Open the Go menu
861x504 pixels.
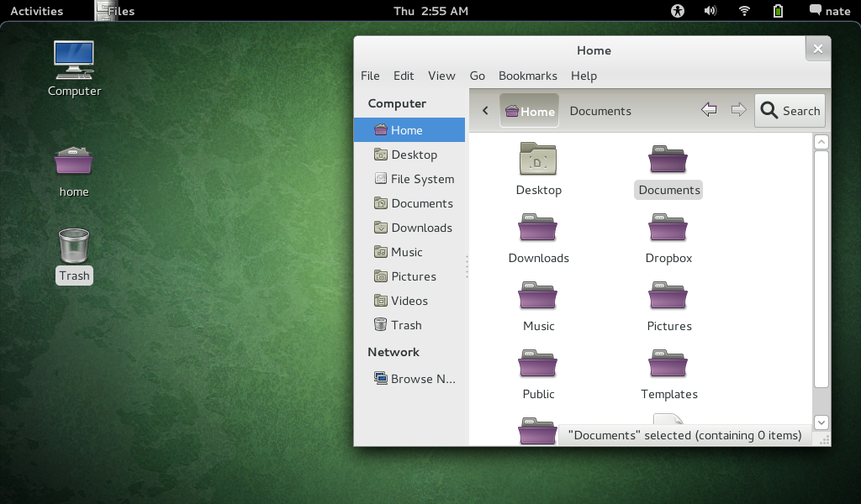click(x=478, y=76)
